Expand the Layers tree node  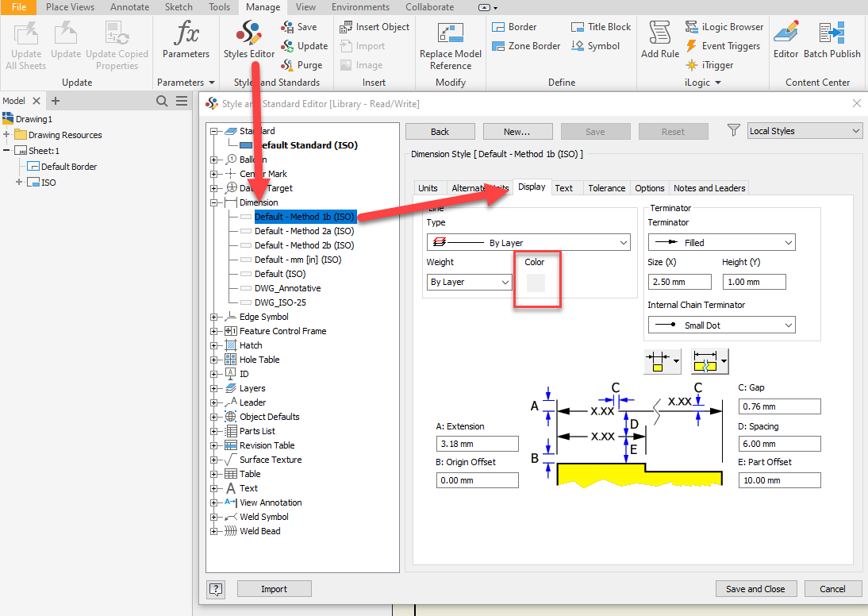(x=213, y=388)
